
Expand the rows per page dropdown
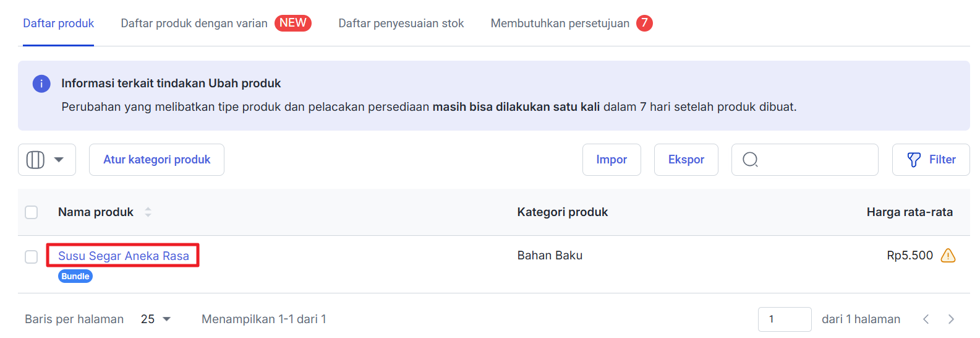coord(156,319)
